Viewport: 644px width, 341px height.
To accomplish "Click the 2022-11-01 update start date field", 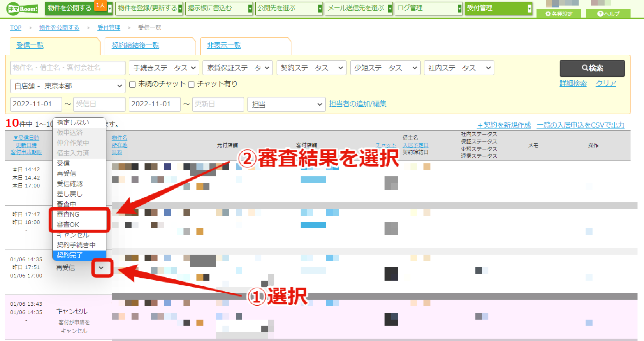I will 155,104.
